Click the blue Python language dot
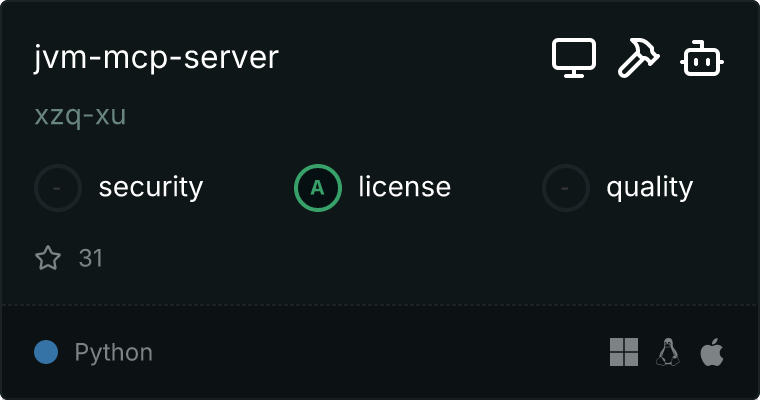 pyautogui.click(x=46, y=352)
